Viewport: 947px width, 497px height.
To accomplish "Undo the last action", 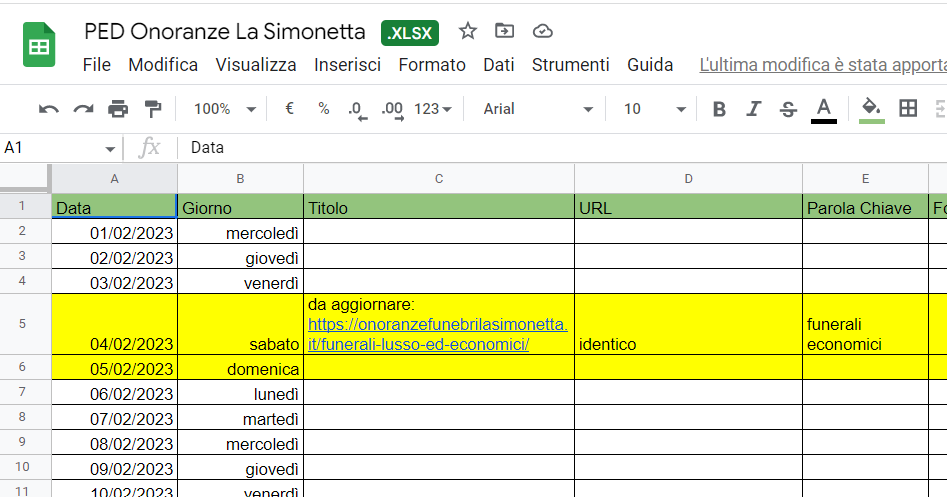I will [x=48, y=109].
